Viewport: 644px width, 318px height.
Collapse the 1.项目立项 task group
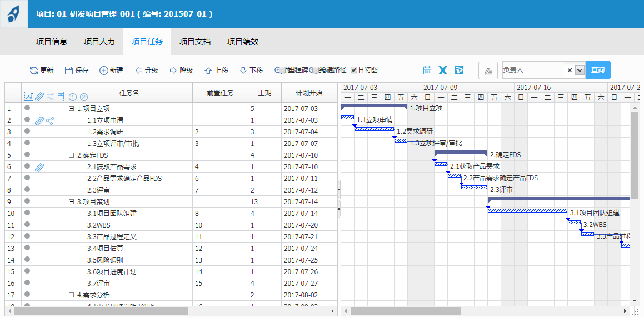coord(71,109)
